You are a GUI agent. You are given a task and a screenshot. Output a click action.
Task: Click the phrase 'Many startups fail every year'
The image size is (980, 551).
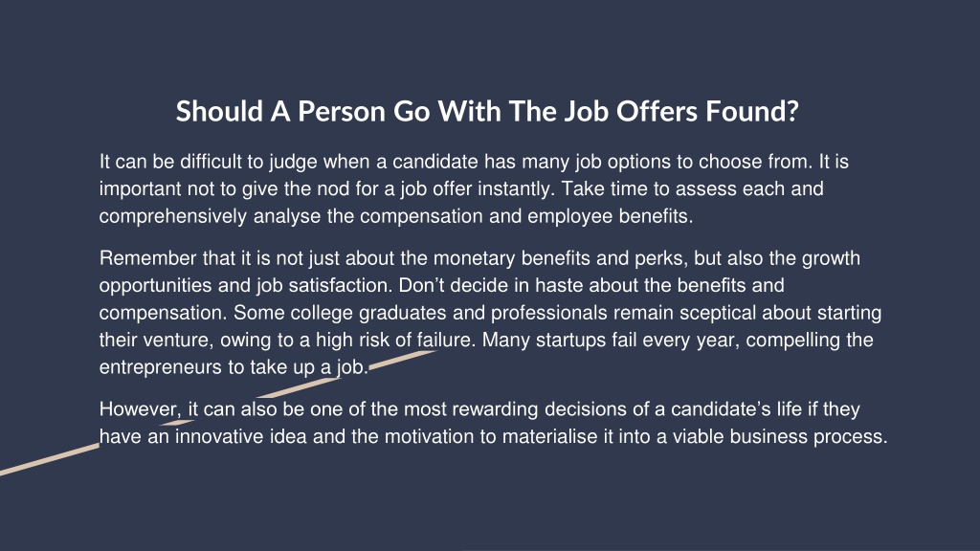611,341
